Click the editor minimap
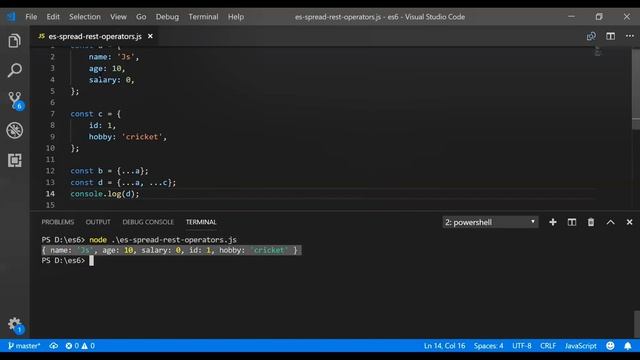The width and height of the screenshot is (640, 360). pos(597,51)
